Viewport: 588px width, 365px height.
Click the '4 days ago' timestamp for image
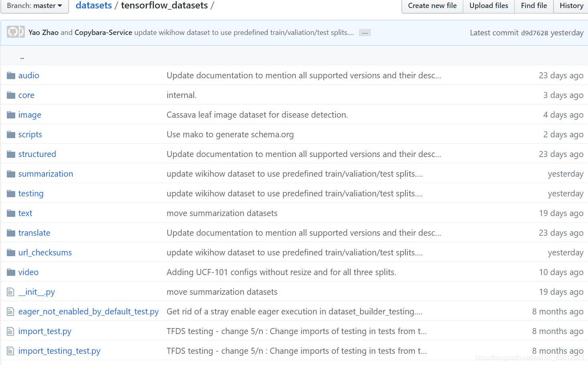563,115
